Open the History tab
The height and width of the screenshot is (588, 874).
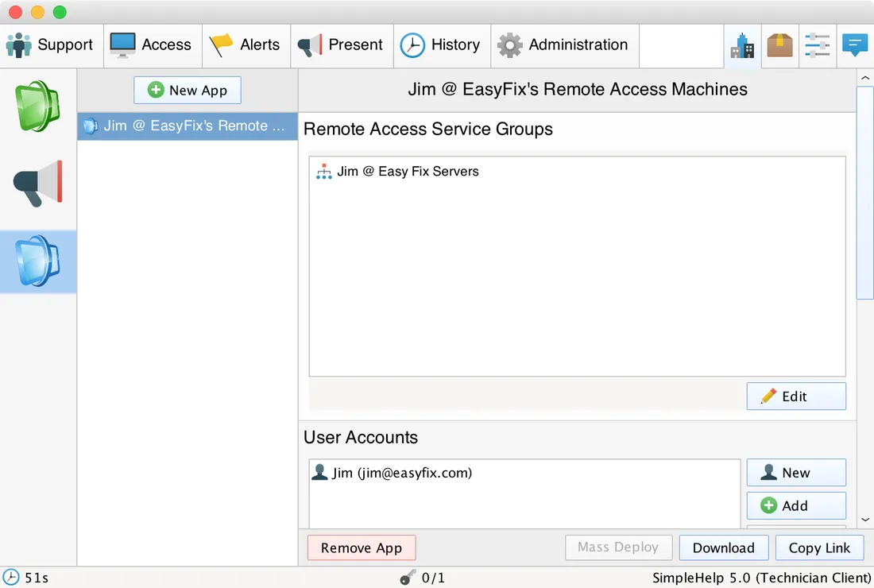(442, 45)
